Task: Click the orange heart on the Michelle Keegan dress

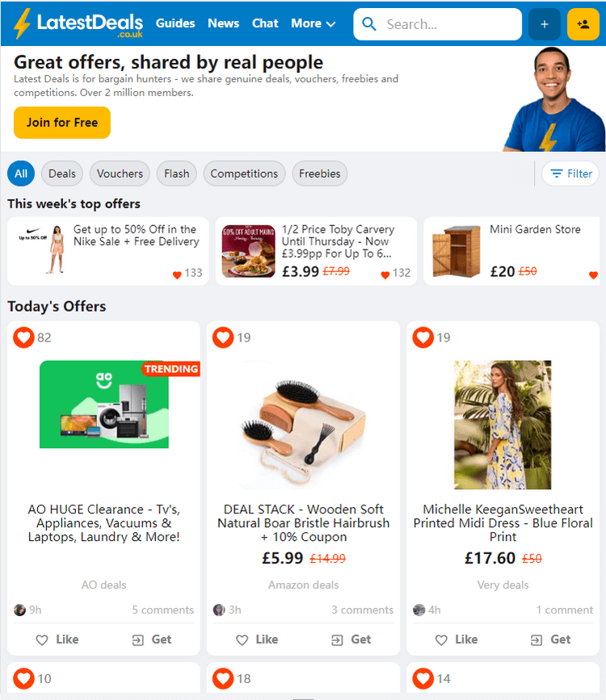Action: [423, 337]
